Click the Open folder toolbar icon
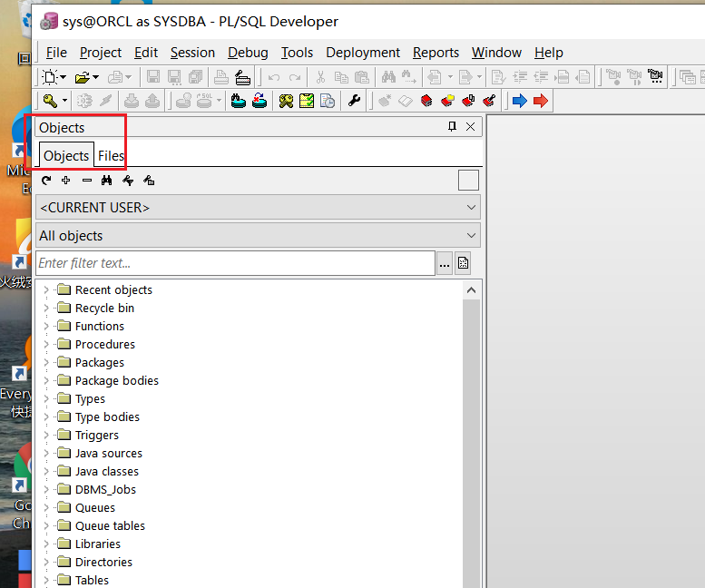Viewport: 705px width, 588px height. click(83, 78)
